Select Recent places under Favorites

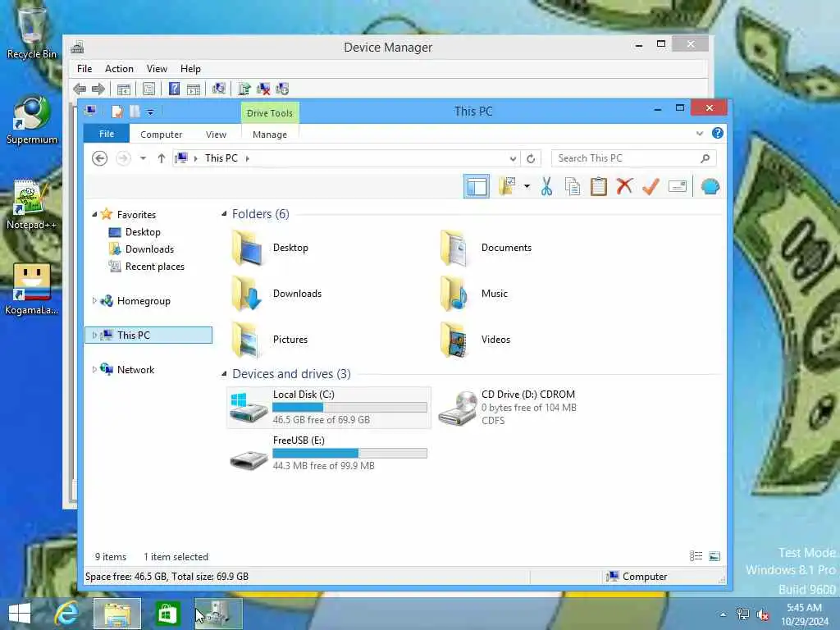coord(147,267)
